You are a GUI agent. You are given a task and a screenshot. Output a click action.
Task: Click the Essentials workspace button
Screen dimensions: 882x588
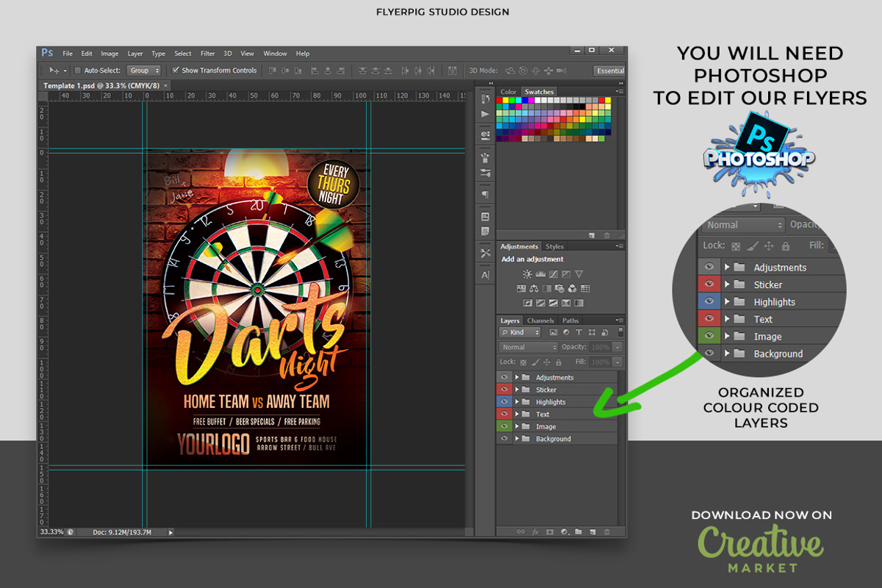point(609,71)
